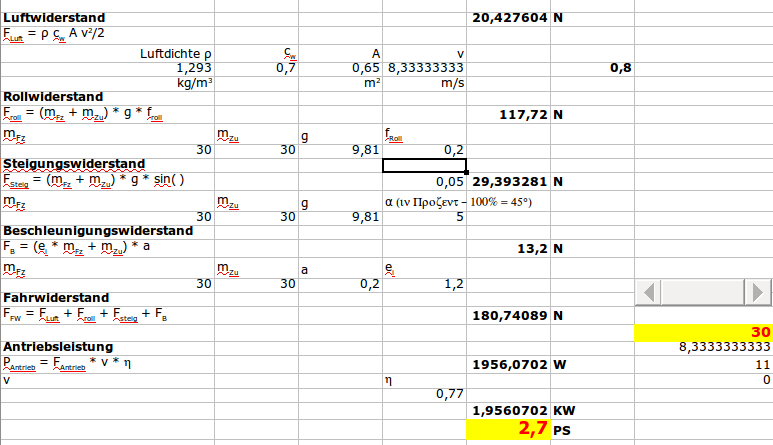Screen dimensions: 773x445
Task: Select the Luftwiderstand heading cell
Action: click(107, 18)
